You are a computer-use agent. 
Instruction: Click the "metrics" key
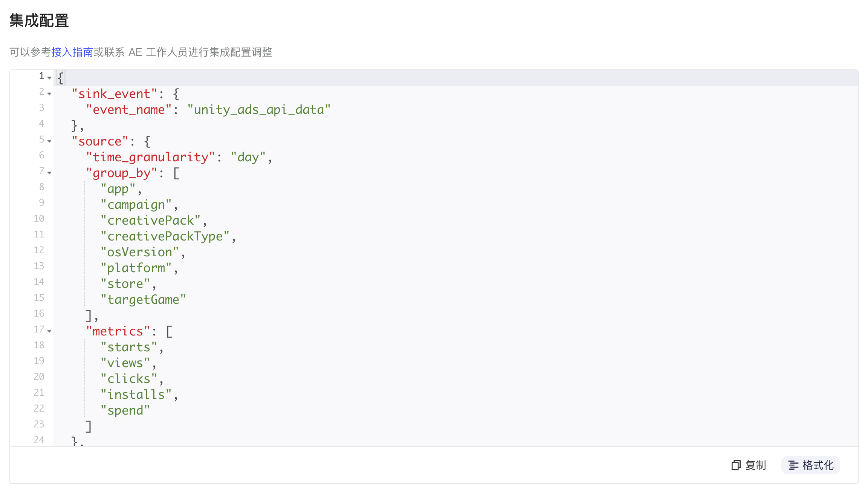(x=118, y=331)
